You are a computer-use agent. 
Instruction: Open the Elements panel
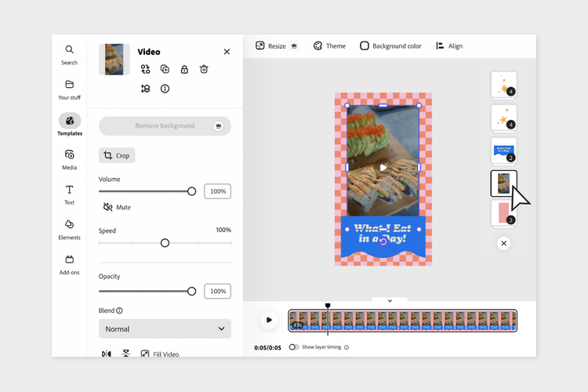point(69,230)
